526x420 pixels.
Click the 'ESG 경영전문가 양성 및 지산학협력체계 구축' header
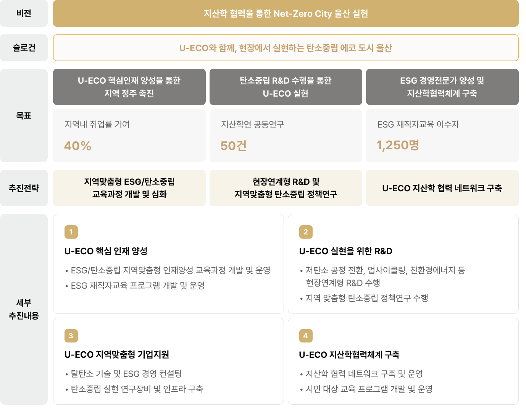[x=442, y=87]
